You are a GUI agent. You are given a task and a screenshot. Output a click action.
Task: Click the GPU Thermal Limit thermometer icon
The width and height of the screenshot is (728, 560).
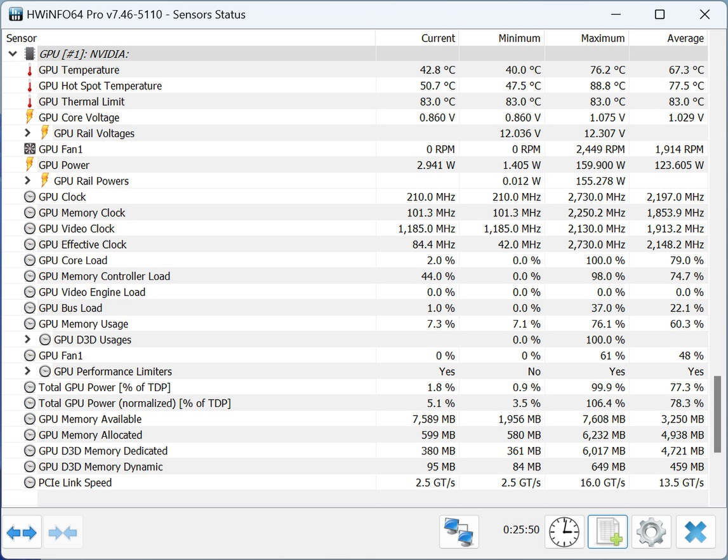(30, 102)
